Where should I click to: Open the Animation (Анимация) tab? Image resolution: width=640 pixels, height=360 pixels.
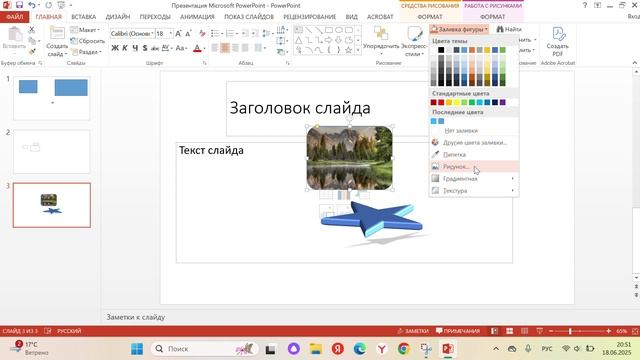coord(197,17)
